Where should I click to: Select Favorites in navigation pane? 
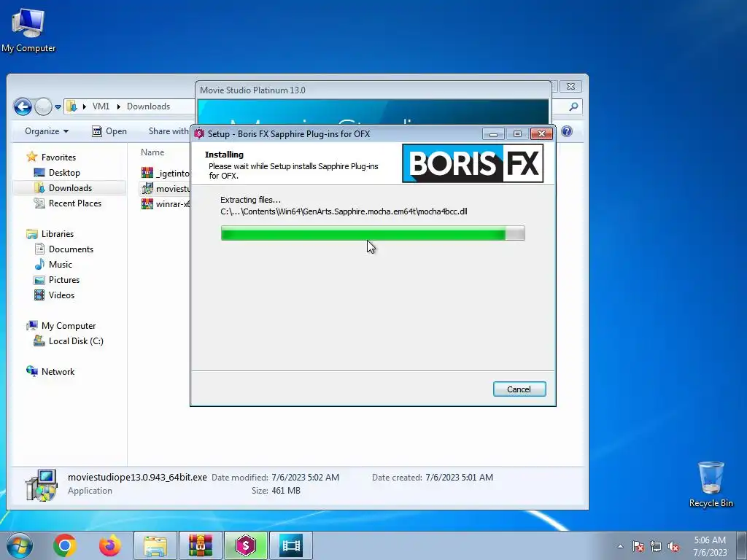click(52, 157)
